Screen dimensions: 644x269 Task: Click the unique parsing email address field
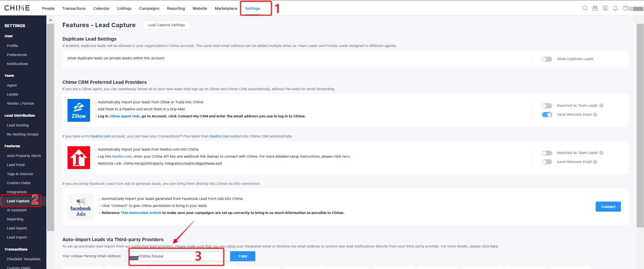pyautogui.click(x=178, y=256)
